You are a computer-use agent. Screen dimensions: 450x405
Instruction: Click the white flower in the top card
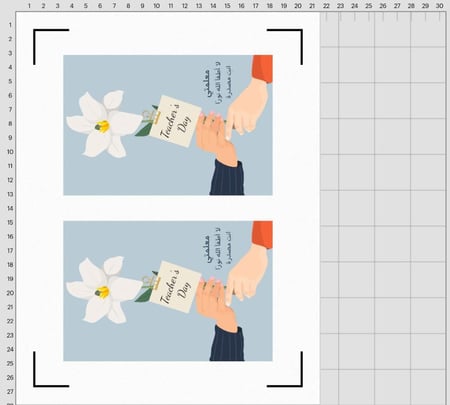coord(104,124)
